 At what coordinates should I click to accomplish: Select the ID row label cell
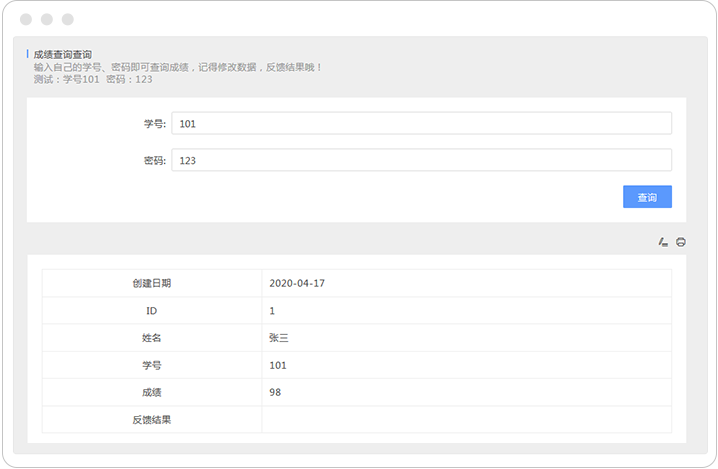(x=151, y=311)
